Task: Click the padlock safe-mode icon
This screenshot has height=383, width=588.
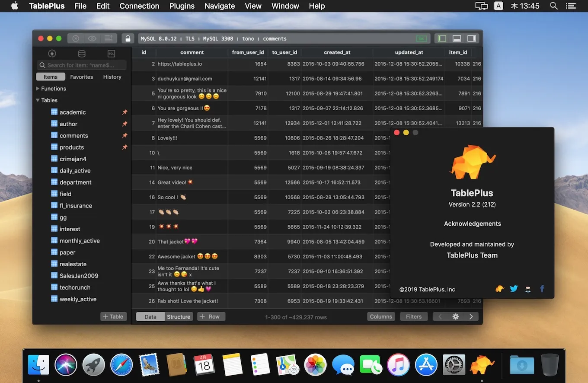Action: pos(128,38)
